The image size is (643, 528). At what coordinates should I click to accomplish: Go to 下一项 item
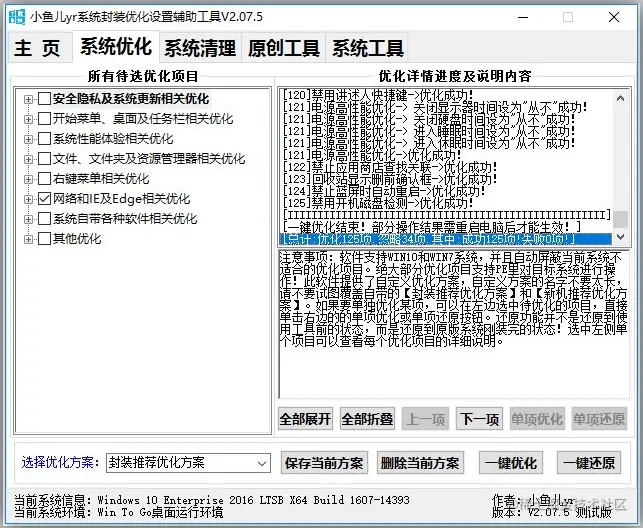(479, 419)
